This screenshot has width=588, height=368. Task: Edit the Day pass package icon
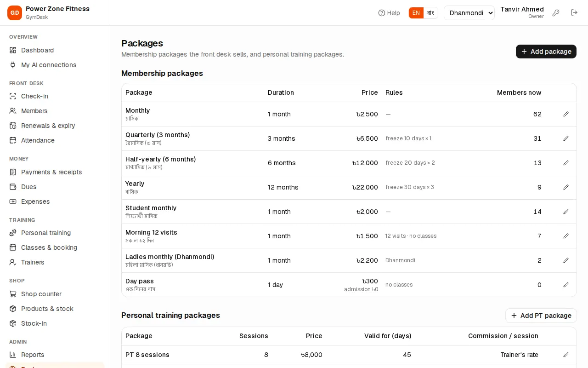point(566,285)
